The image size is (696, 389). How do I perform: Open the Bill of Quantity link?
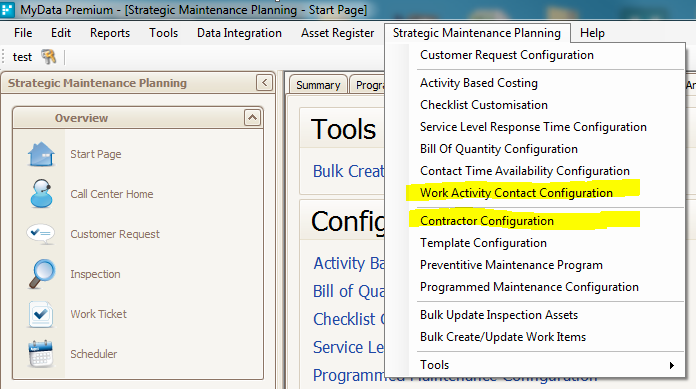click(x=349, y=291)
